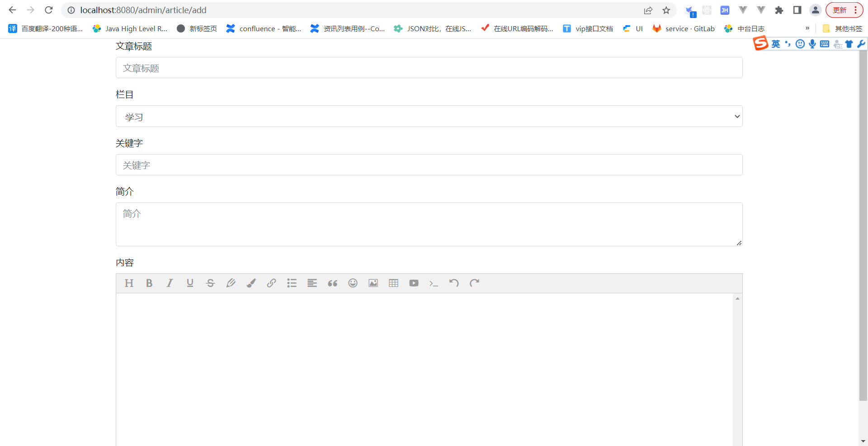Click inside the 内容 editor body
The width and height of the screenshot is (868, 446).
pos(424,369)
